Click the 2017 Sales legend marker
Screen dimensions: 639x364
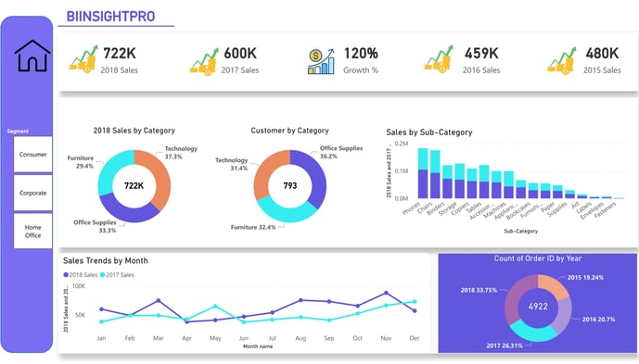[x=103, y=275]
